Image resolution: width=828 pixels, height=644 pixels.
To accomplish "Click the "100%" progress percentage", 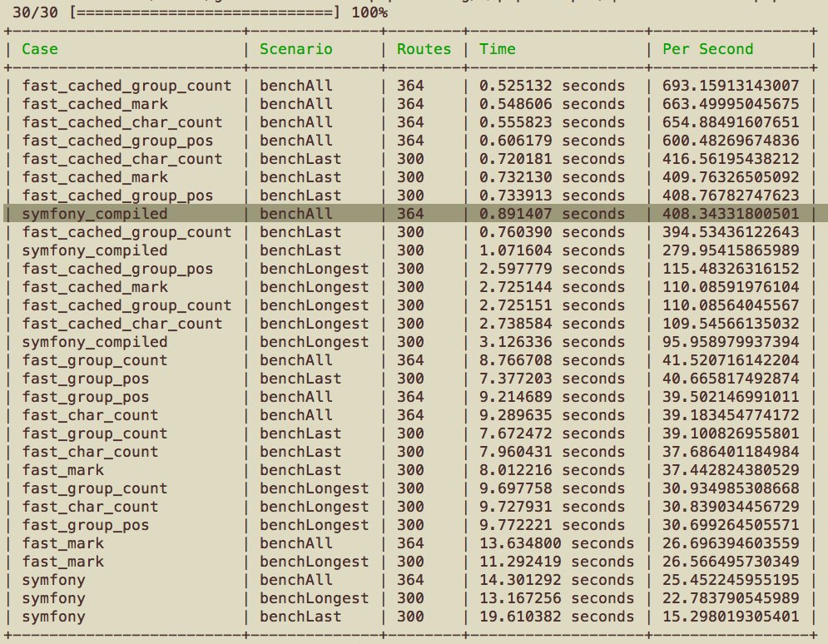I will point(369,12).
